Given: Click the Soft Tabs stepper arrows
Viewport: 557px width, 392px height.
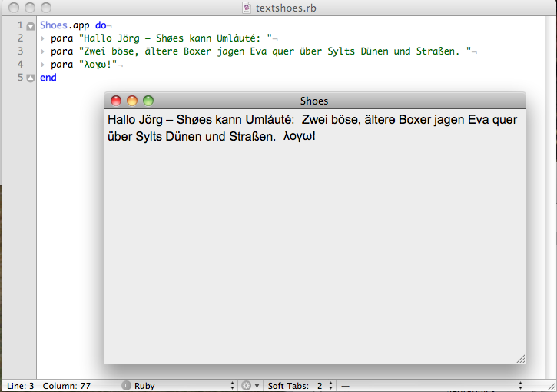Looking at the screenshot, I should point(330,386).
